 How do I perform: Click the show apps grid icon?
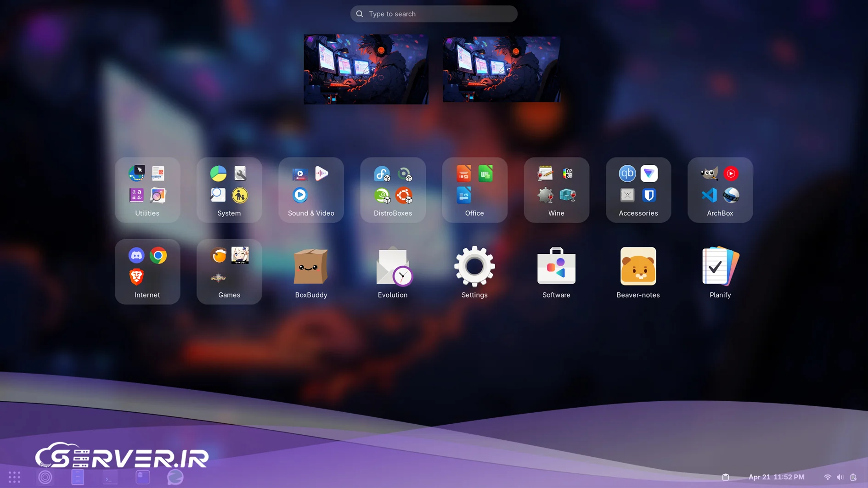pos(14,477)
